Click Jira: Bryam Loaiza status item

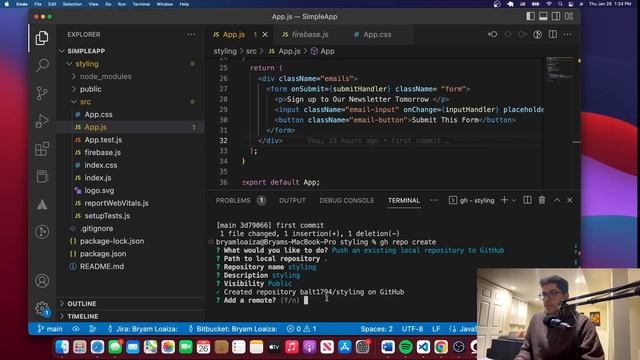142,329
